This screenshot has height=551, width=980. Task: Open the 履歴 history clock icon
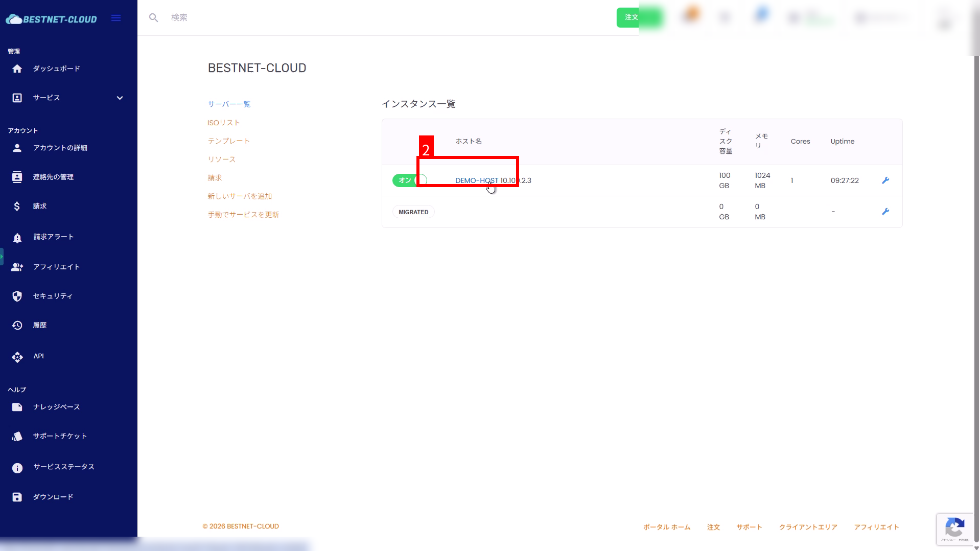point(17,326)
